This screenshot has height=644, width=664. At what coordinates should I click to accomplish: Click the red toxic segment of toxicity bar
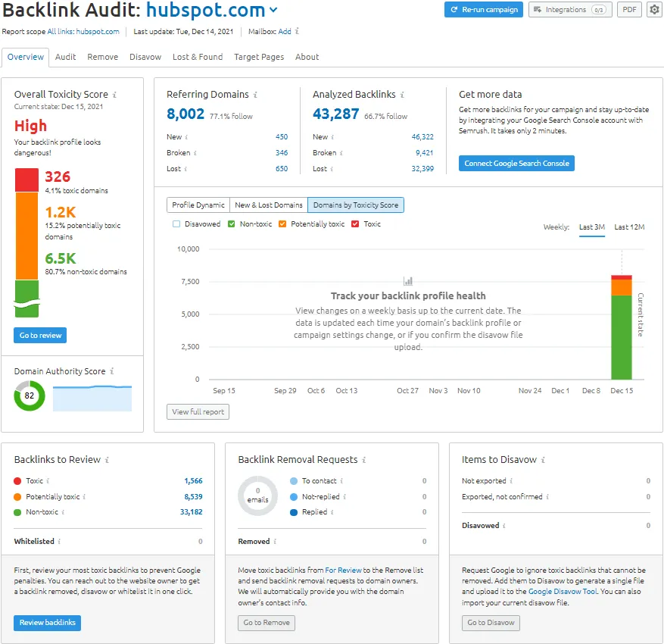pos(26,180)
